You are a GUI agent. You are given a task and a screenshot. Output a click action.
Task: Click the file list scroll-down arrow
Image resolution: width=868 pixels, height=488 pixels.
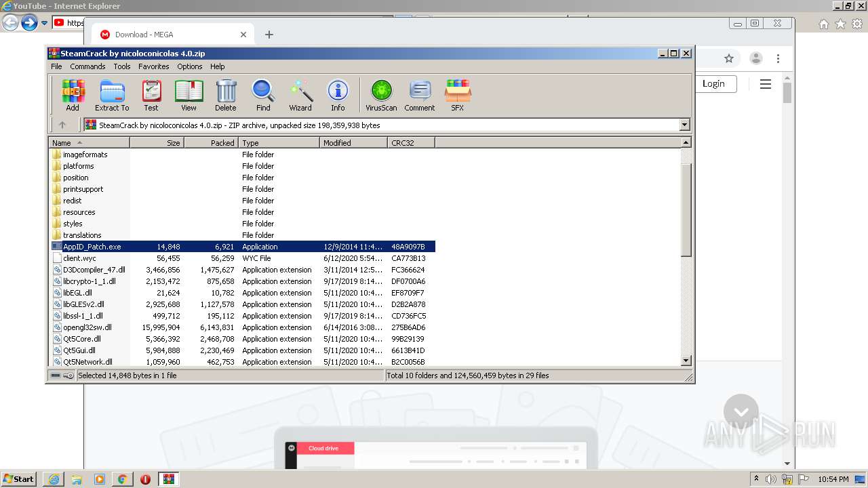tap(686, 361)
